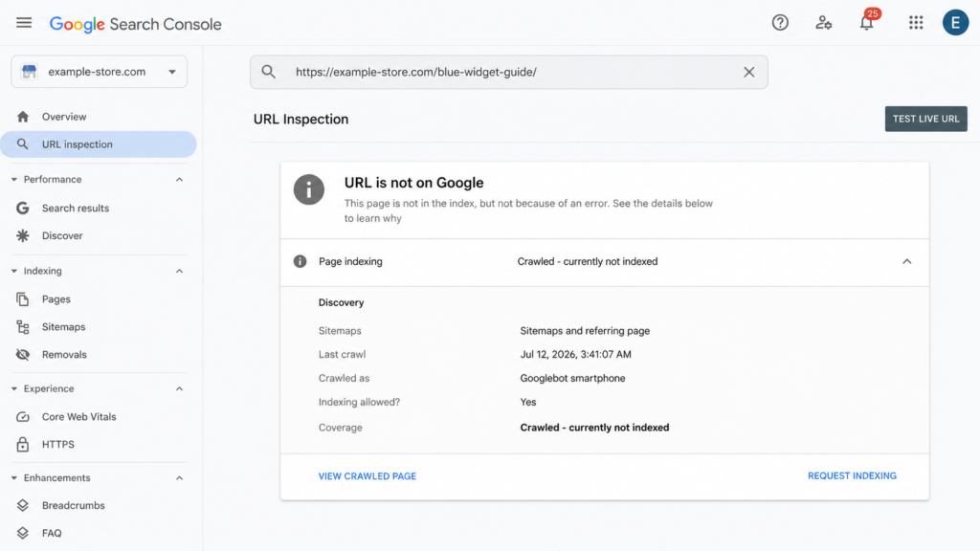Click the URL inspection magnifier icon in sidebar
The width and height of the screenshot is (980, 551).
coord(23,144)
